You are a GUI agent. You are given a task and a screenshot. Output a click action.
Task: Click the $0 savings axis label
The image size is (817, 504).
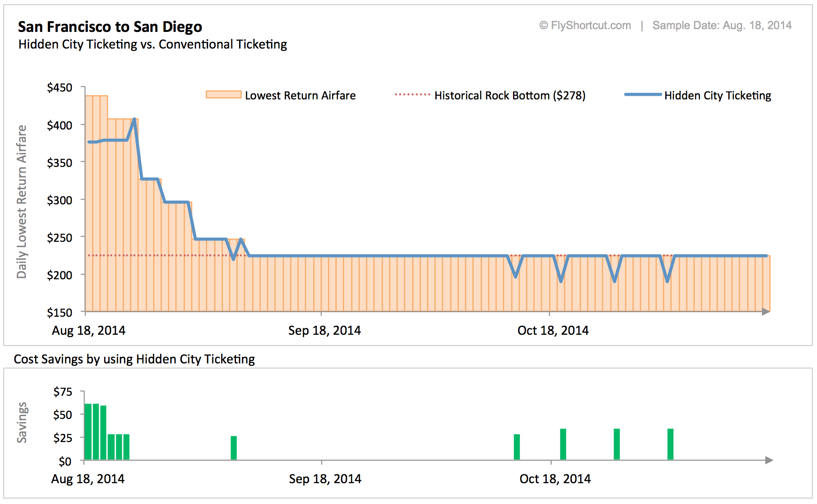pyautogui.click(x=65, y=461)
